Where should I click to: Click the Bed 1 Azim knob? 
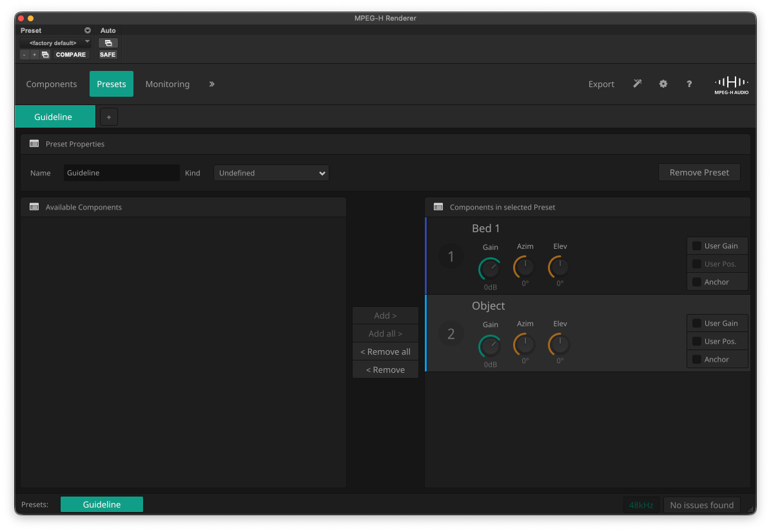pos(525,267)
